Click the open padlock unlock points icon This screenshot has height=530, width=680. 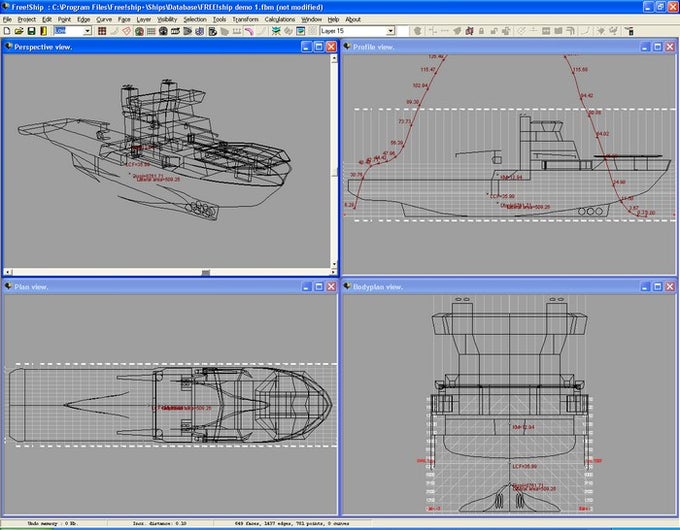(x=494, y=31)
